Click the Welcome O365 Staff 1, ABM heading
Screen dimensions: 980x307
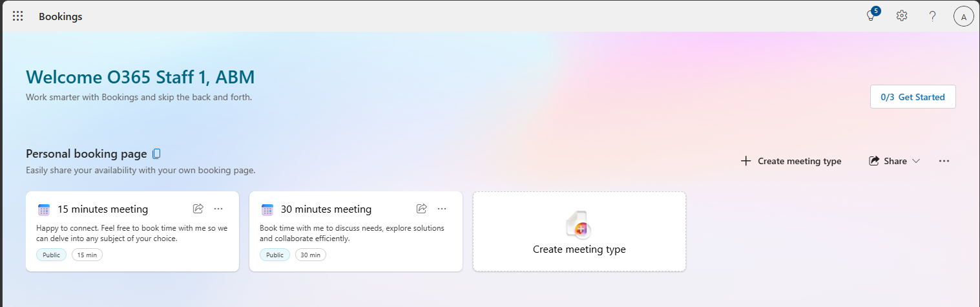(x=140, y=77)
